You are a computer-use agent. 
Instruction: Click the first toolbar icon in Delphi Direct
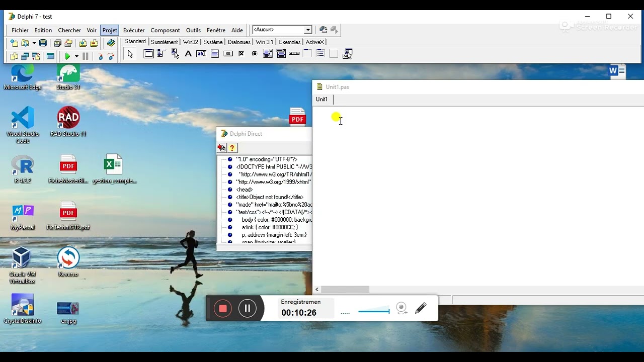221,148
